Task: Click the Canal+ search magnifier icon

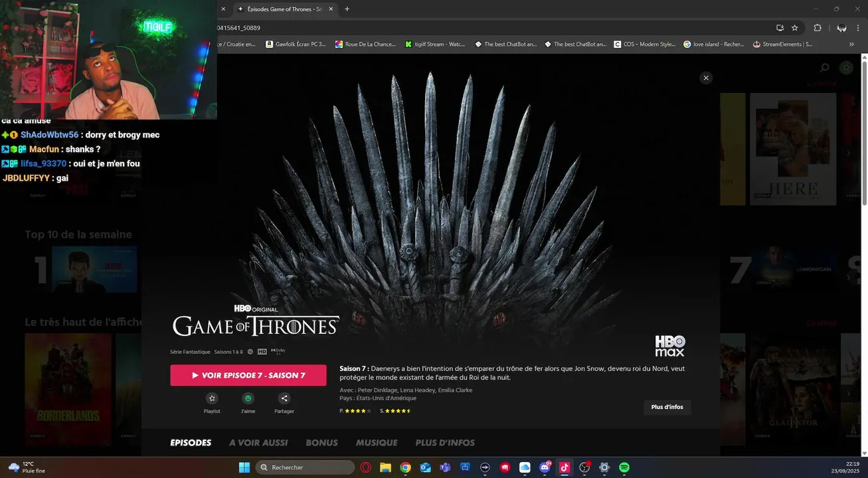Action: 825,68
